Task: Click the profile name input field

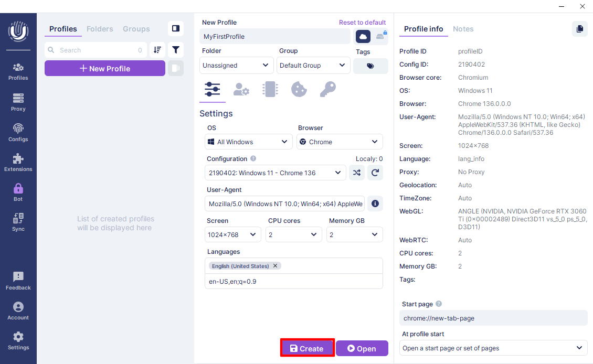Action: [274, 37]
